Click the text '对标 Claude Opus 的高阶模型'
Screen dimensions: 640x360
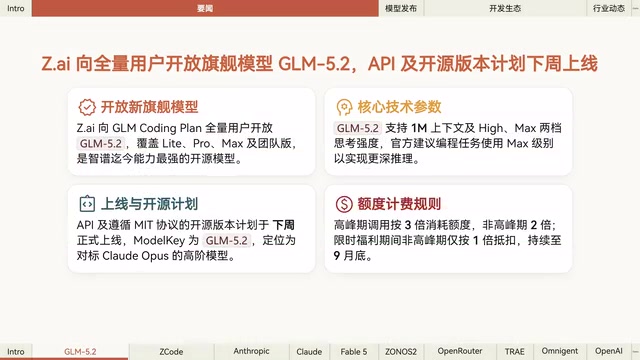[x=153, y=256]
